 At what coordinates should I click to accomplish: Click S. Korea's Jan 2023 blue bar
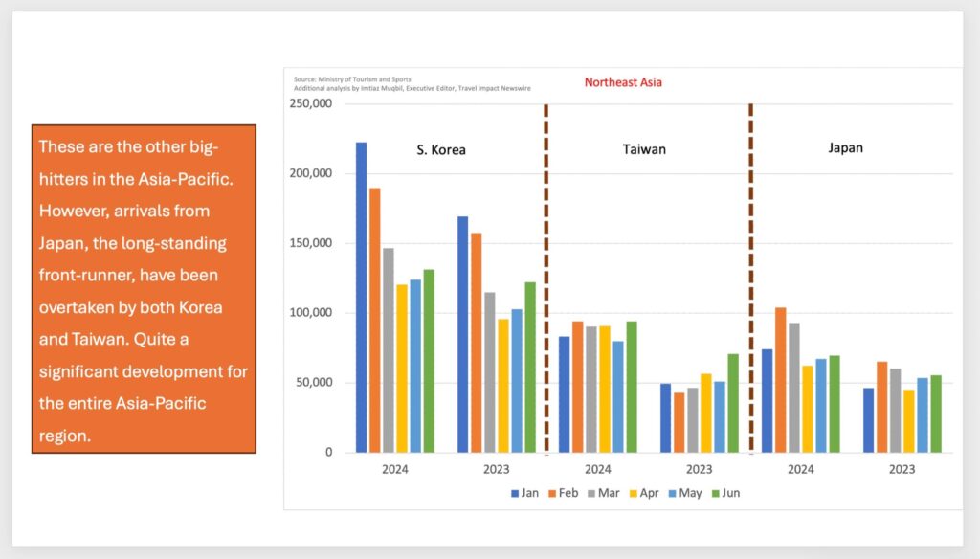click(x=462, y=334)
